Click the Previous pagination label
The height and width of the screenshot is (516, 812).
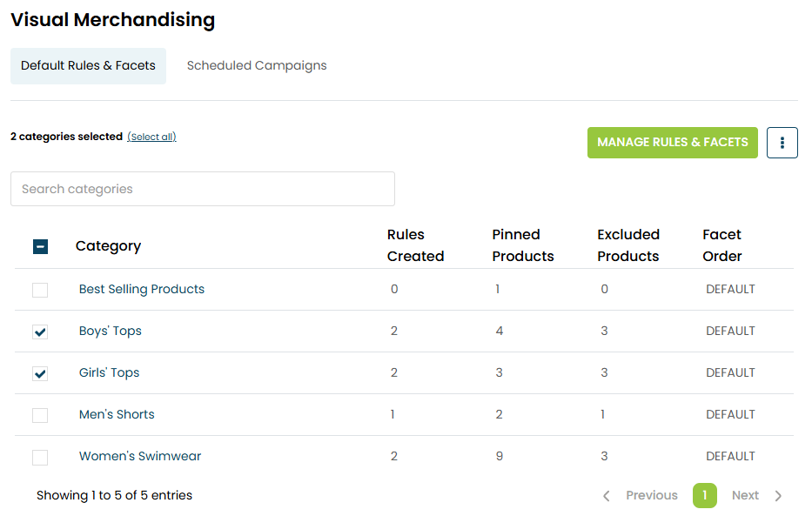(651, 496)
